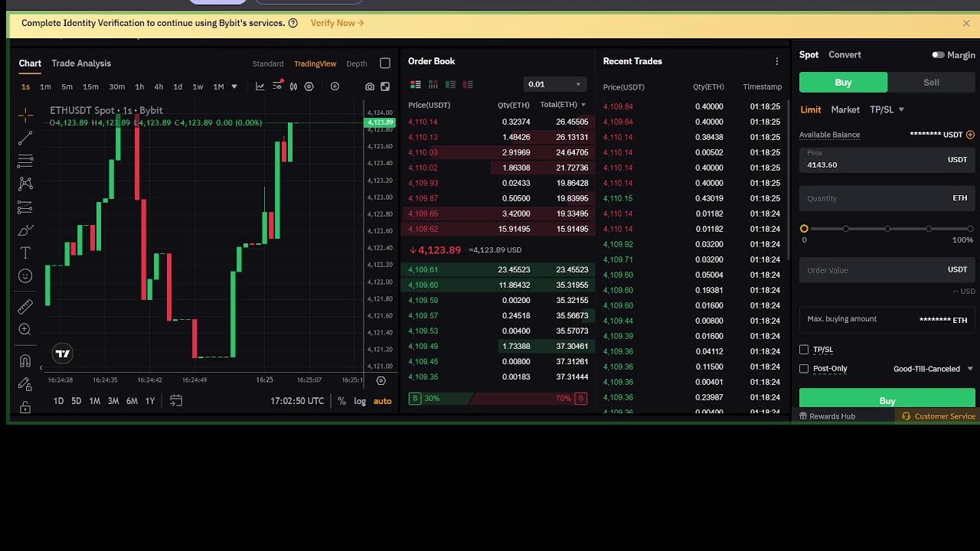The image size is (980, 551).
Task: Collapse the drawing toolbar arrow
Action: pos(41,368)
